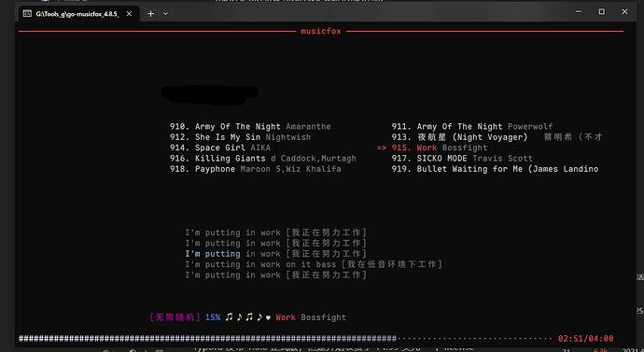Click the 02:51/04:00 time display

point(586,339)
